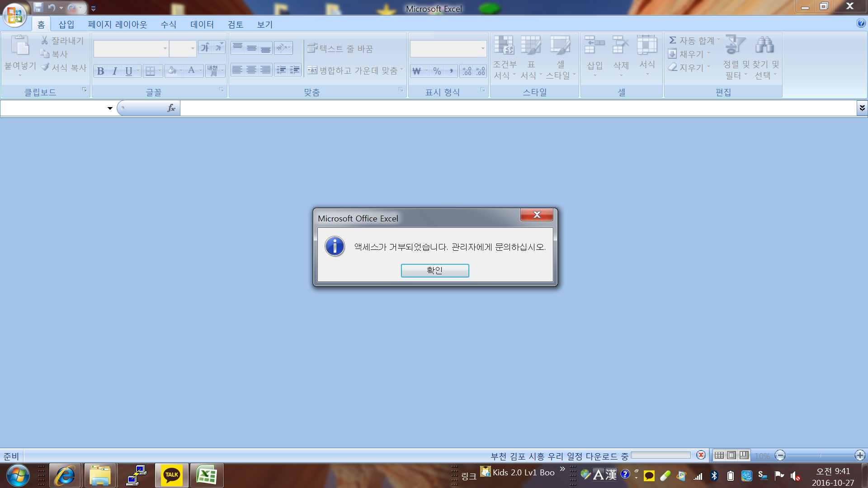This screenshot has height=488, width=868.
Task: Click the AutoSum sigma icon
Action: [673, 40]
